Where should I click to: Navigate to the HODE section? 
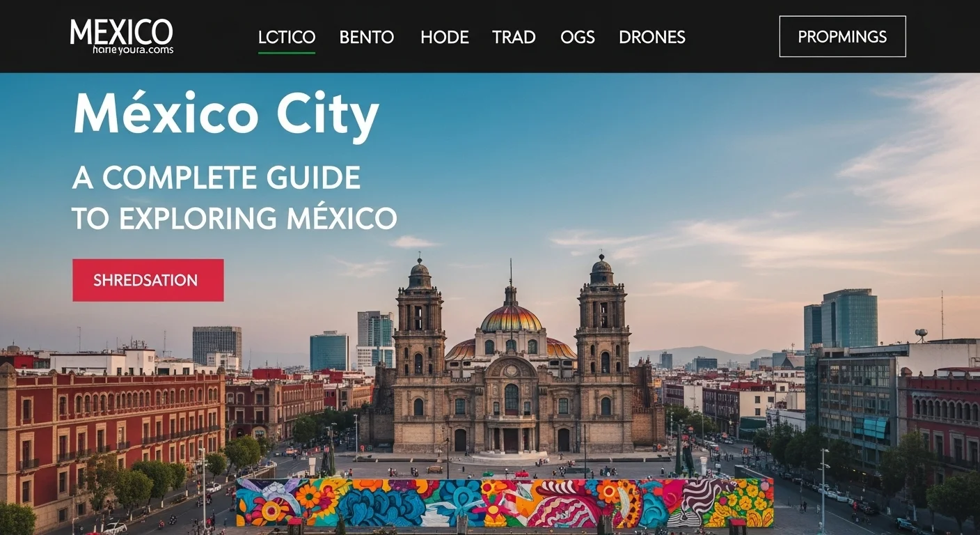click(x=445, y=38)
